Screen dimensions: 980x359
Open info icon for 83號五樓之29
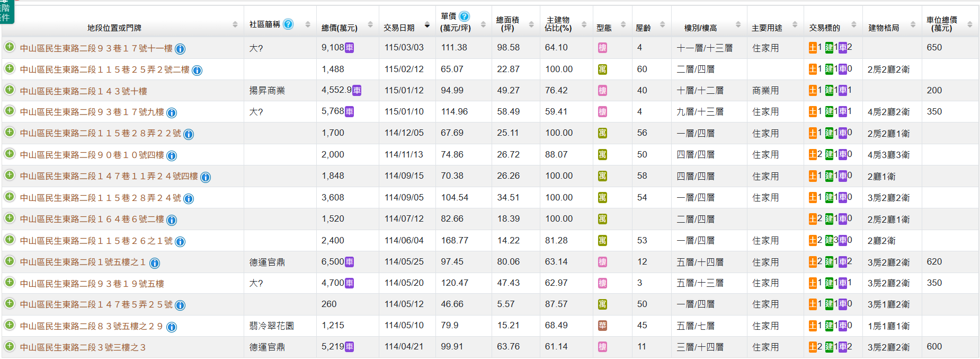(x=172, y=327)
